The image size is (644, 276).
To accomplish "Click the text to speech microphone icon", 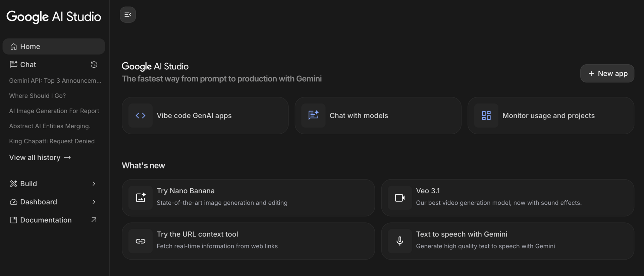I will [x=400, y=241].
